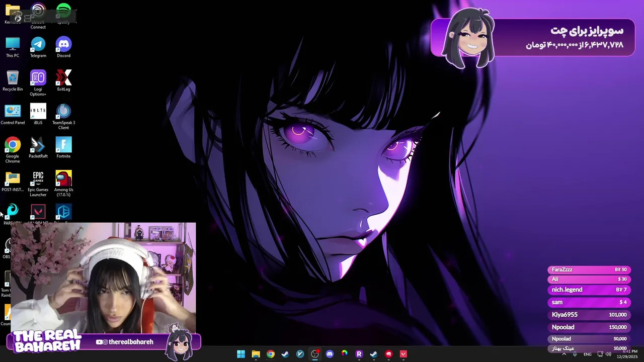Open the TeamSpeak 3 Client shortcut

(63, 117)
